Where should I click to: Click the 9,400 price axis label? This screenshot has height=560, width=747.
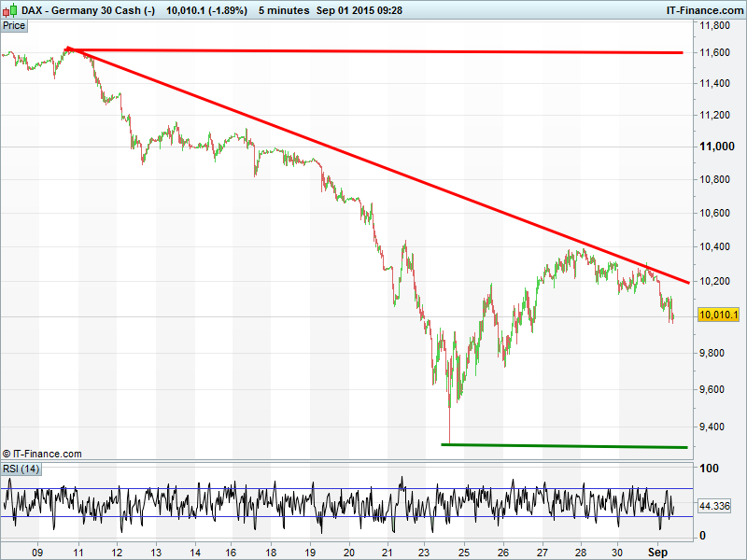pyautogui.click(x=714, y=427)
